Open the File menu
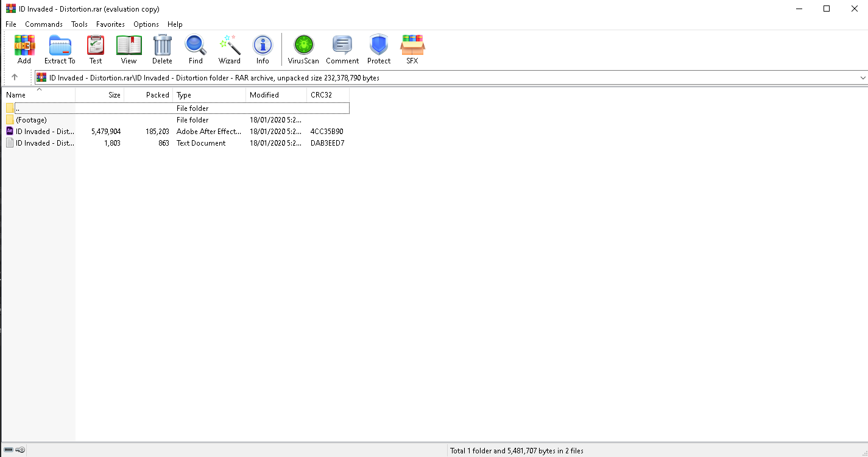The width and height of the screenshot is (868, 457). click(x=11, y=24)
